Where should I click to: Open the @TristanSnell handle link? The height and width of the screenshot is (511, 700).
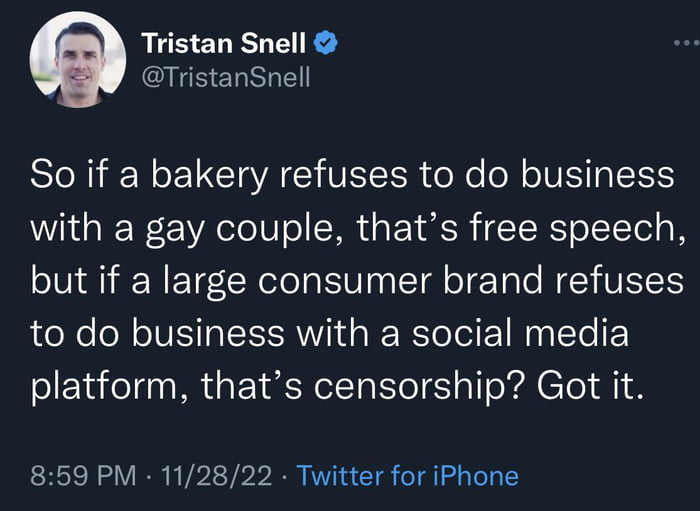tap(225, 77)
